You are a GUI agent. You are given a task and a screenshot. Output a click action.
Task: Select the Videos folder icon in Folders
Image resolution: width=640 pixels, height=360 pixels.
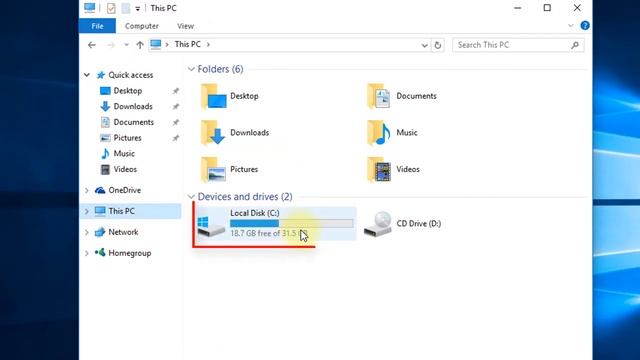[x=379, y=169]
